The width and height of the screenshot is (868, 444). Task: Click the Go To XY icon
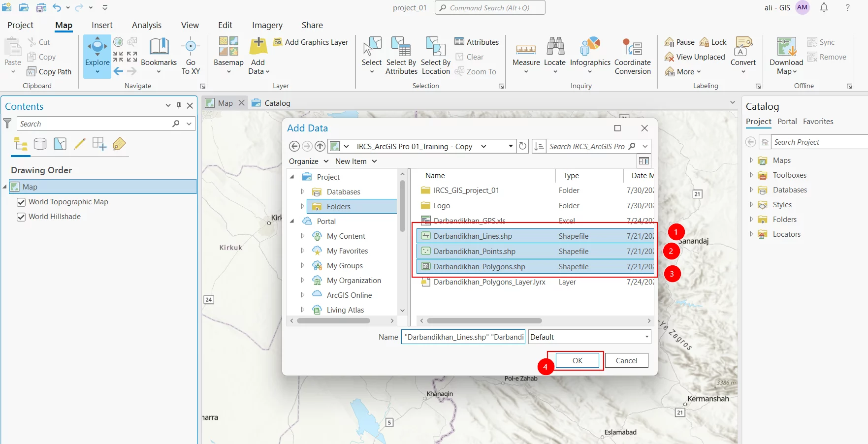point(191,46)
